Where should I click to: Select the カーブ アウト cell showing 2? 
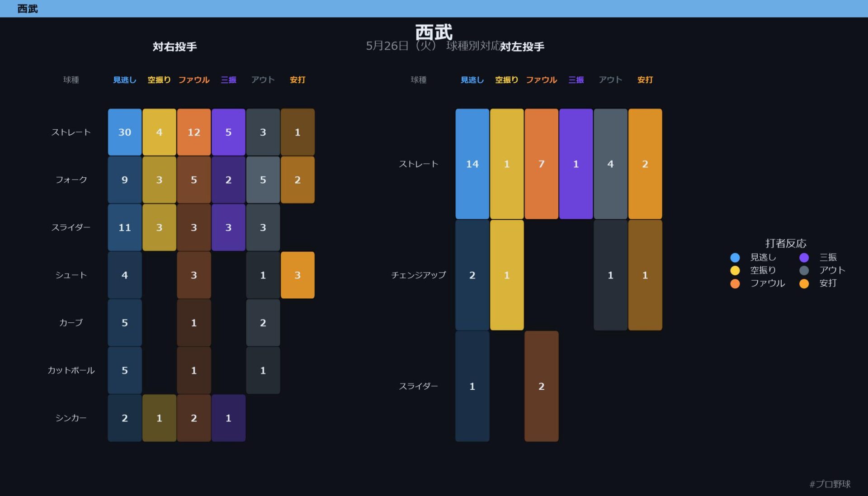pos(263,323)
